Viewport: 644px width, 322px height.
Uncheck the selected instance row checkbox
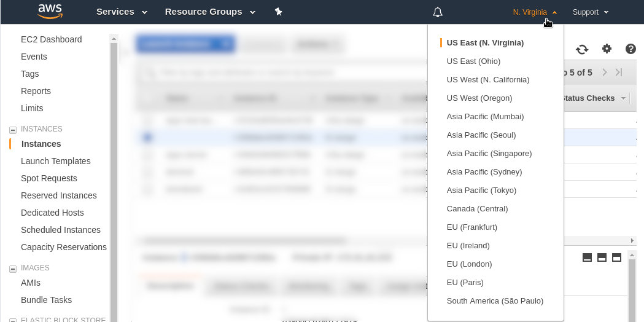[147, 138]
